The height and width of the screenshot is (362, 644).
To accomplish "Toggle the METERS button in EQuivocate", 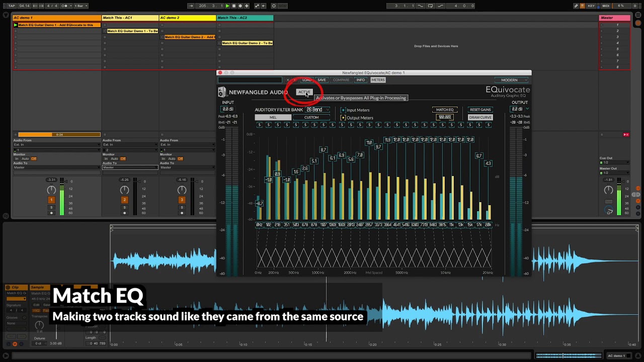I will click(x=378, y=80).
